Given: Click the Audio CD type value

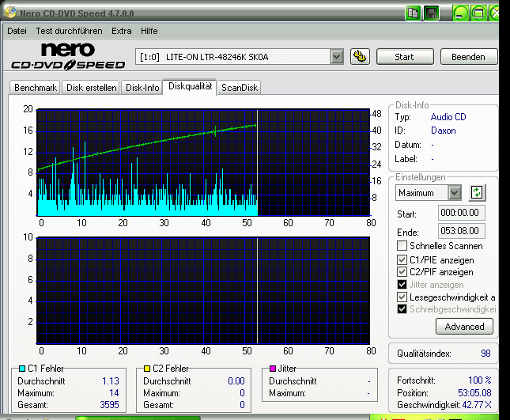Looking at the screenshot, I should pos(448,117).
